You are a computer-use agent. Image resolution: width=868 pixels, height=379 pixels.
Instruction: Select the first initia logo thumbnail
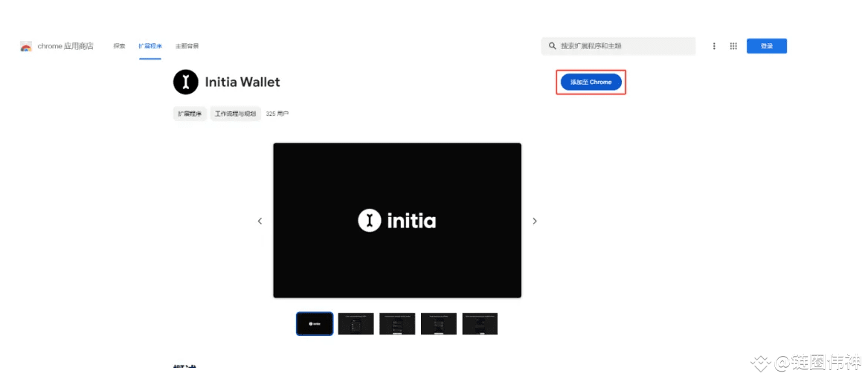315,324
